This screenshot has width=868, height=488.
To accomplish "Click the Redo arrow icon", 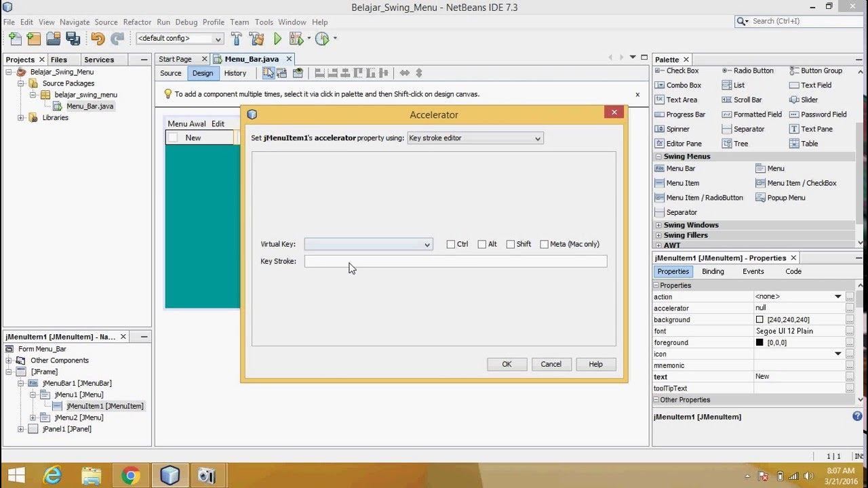I will pyautogui.click(x=117, y=39).
